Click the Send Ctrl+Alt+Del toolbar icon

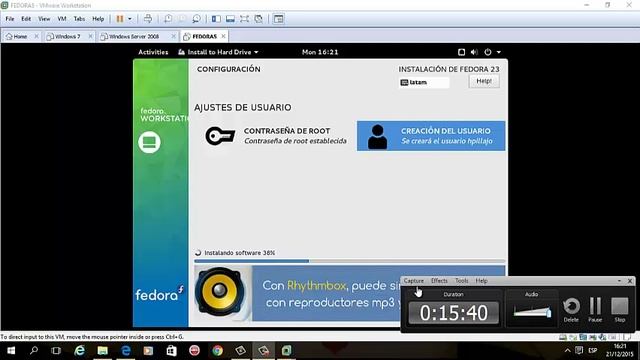pyautogui.click(x=148, y=19)
